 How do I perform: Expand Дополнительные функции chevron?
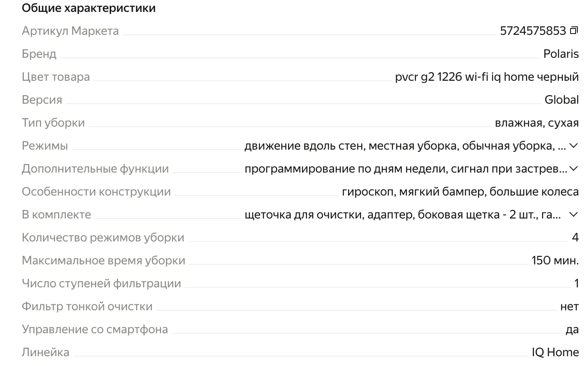(x=574, y=169)
